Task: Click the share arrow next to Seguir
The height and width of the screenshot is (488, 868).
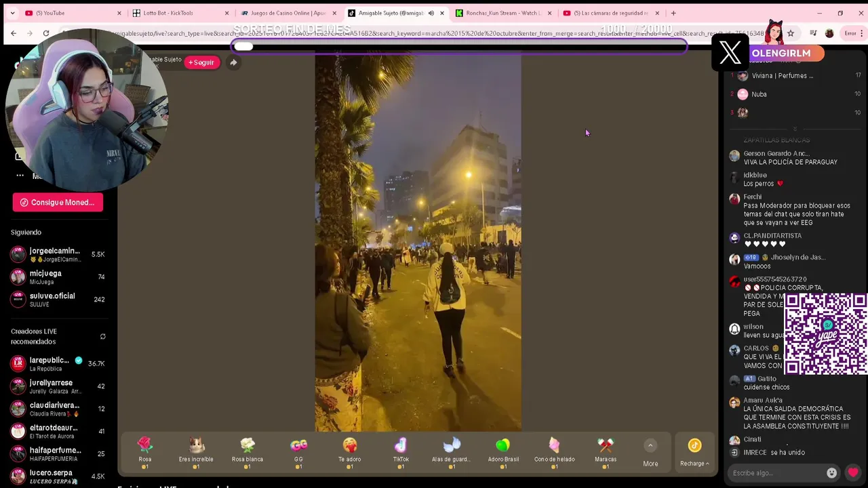Action: (233, 62)
